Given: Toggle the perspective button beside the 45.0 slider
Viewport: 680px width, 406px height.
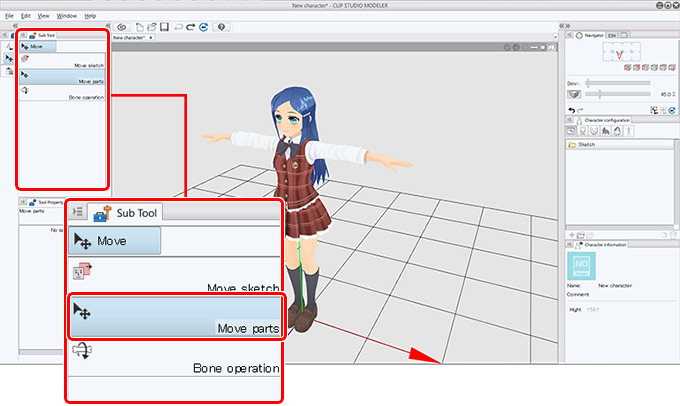Looking at the screenshot, I should click(574, 94).
